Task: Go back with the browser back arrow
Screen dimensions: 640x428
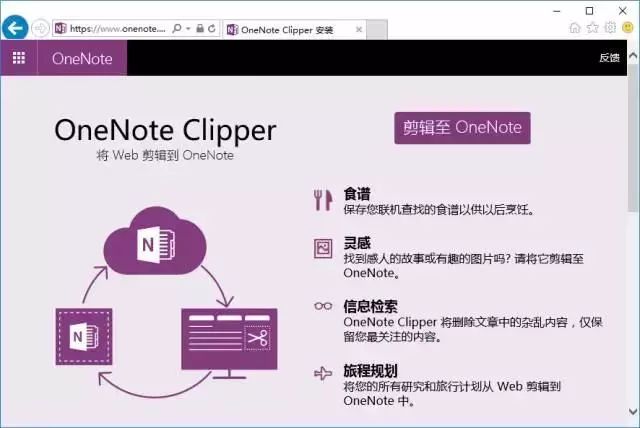Action: (x=15, y=28)
